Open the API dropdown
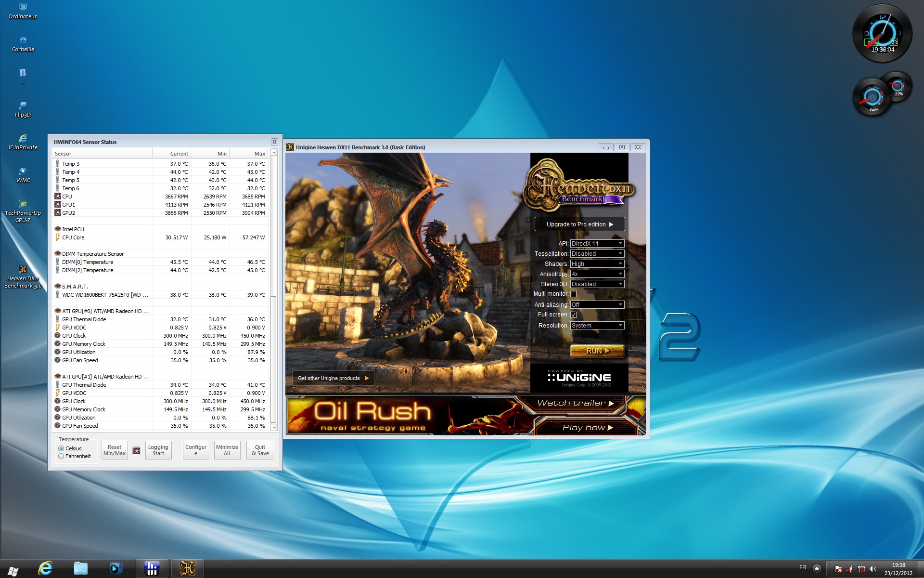Image resolution: width=924 pixels, height=578 pixels. pos(597,244)
